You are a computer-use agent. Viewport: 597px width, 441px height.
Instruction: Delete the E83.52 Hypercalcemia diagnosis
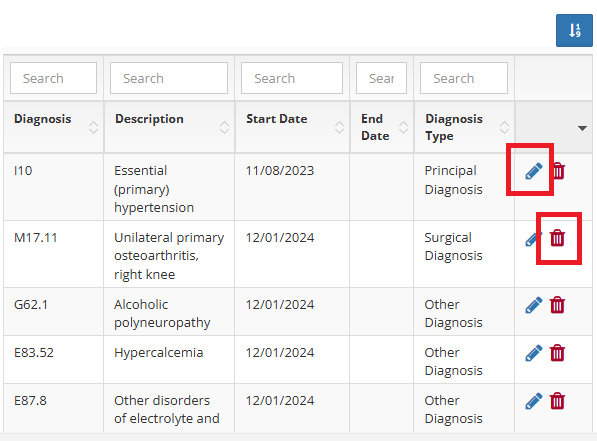click(x=557, y=353)
